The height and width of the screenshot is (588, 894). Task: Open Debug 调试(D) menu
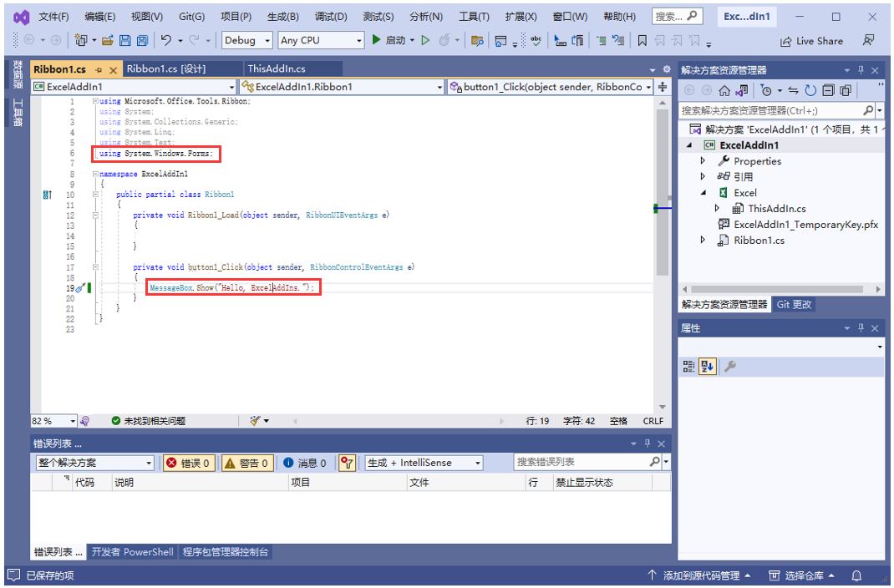331,17
